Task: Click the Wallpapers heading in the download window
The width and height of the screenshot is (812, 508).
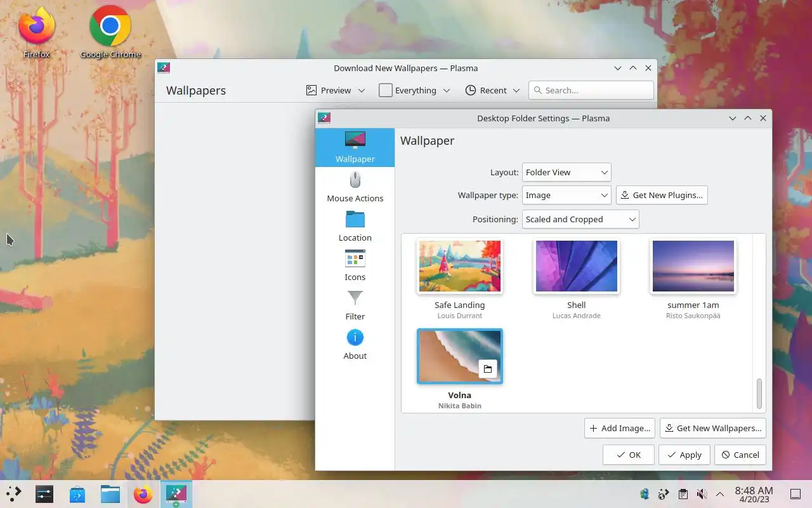Action: click(x=196, y=90)
